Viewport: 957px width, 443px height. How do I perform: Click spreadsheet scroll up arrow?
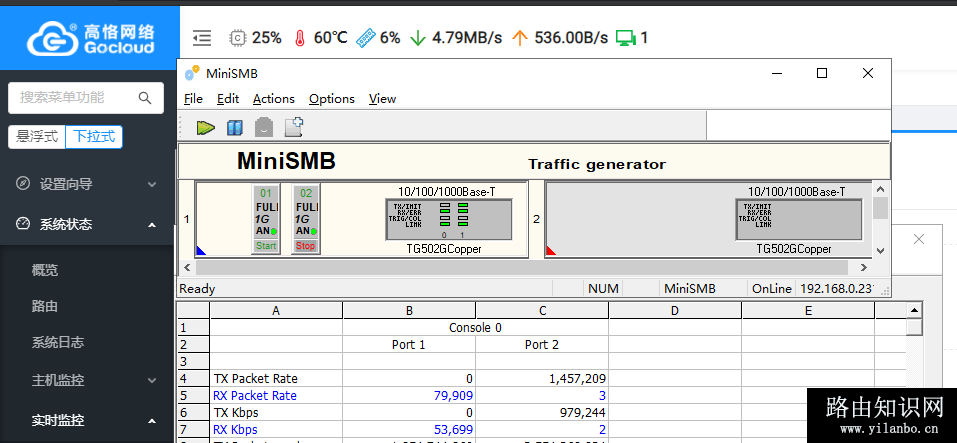click(x=914, y=311)
